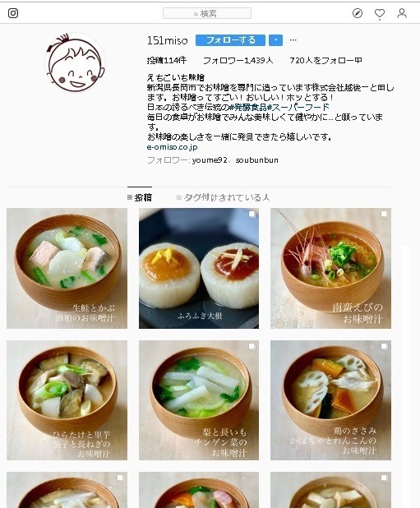The width and height of the screenshot is (420, 508).
Task: Open the activity heart icon
Action: [x=380, y=13]
